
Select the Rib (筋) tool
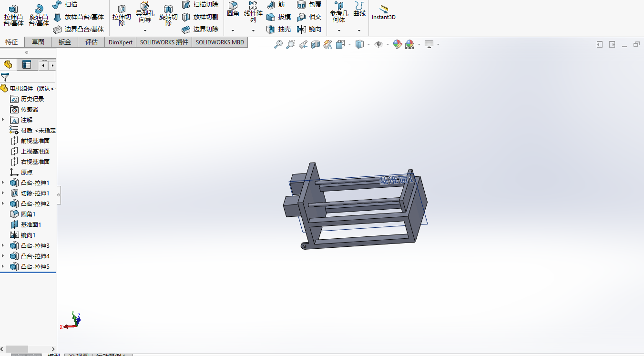pyautogui.click(x=276, y=4)
